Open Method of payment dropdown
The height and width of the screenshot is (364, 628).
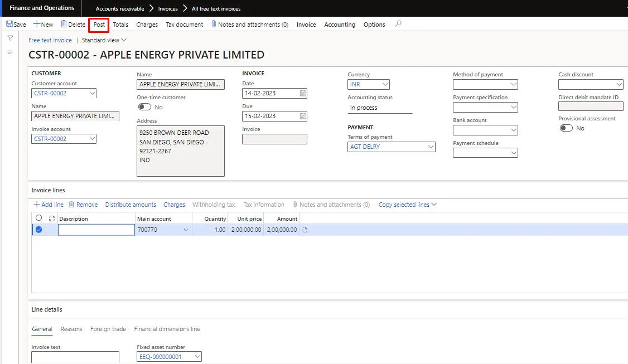tap(514, 85)
